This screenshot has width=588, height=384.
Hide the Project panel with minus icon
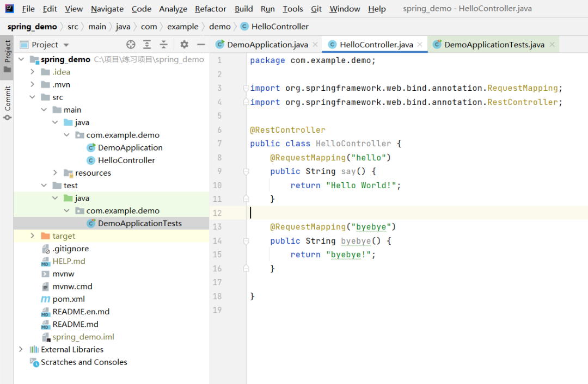pyautogui.click(x=201, y=45)
